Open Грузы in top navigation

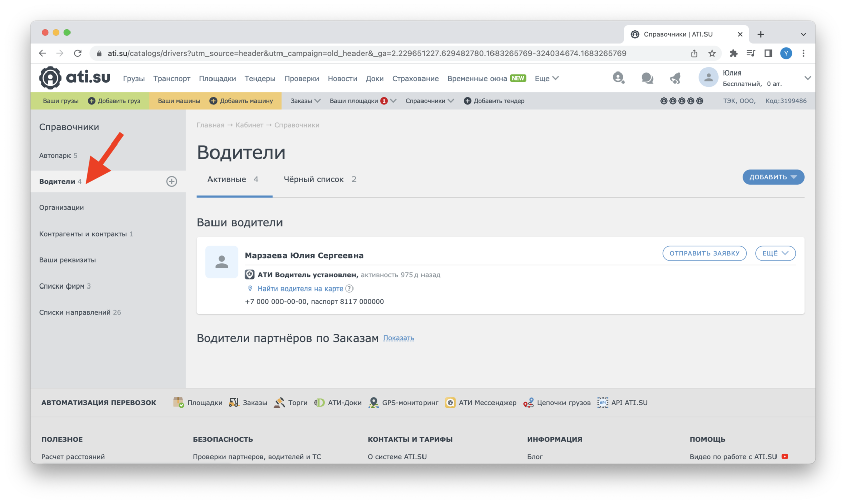click(x=134, y=78)
